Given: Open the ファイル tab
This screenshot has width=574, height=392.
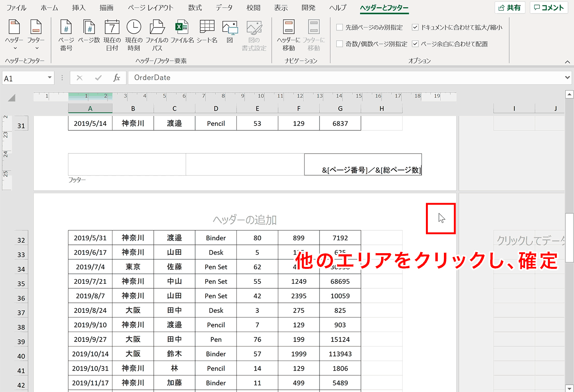Looking at the screenshot, I should pyautogui.click(x=16, y=8).
